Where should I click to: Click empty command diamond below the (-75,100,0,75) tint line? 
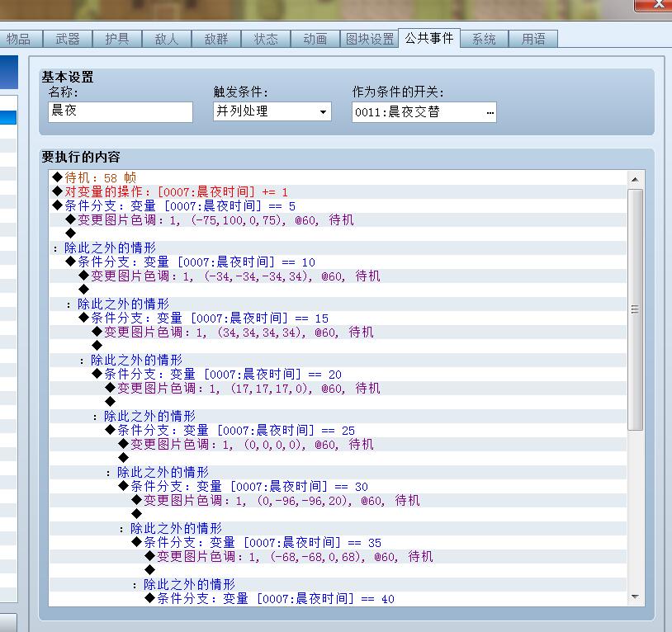(71, 233)
